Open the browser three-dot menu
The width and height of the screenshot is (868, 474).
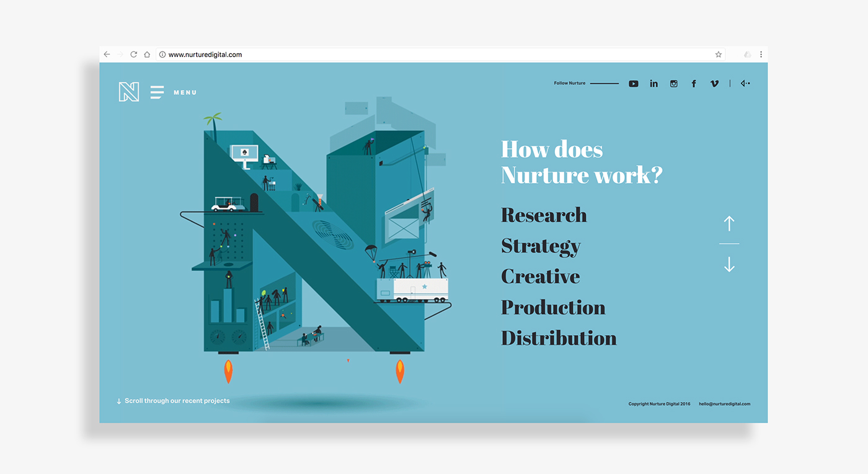click(x=761, y=55)
